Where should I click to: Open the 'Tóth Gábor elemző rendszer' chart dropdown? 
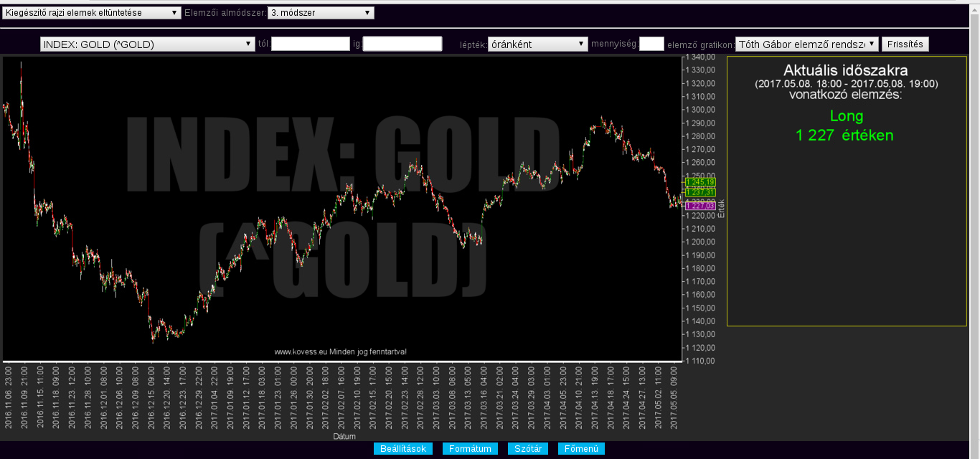tap(806, 44)
